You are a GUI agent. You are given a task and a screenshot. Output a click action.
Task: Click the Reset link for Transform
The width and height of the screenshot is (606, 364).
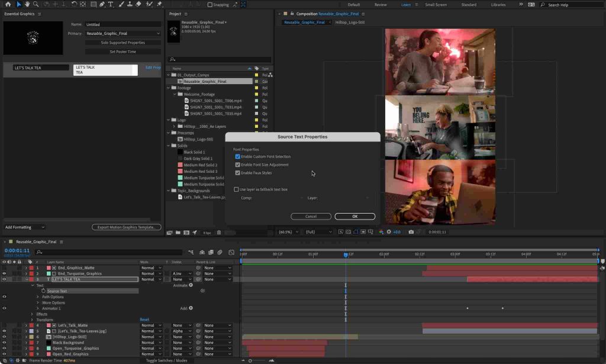pos(144,320)
